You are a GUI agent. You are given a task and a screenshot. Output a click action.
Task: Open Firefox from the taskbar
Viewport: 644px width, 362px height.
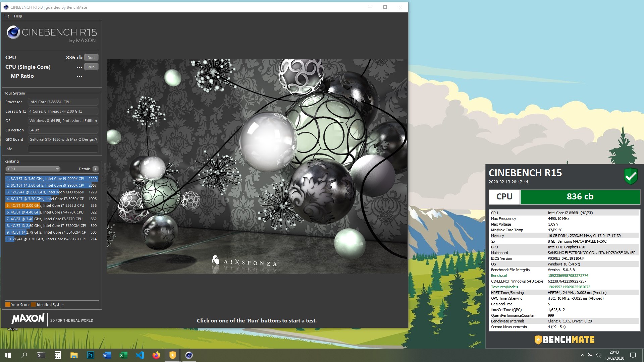pos(156,355)
